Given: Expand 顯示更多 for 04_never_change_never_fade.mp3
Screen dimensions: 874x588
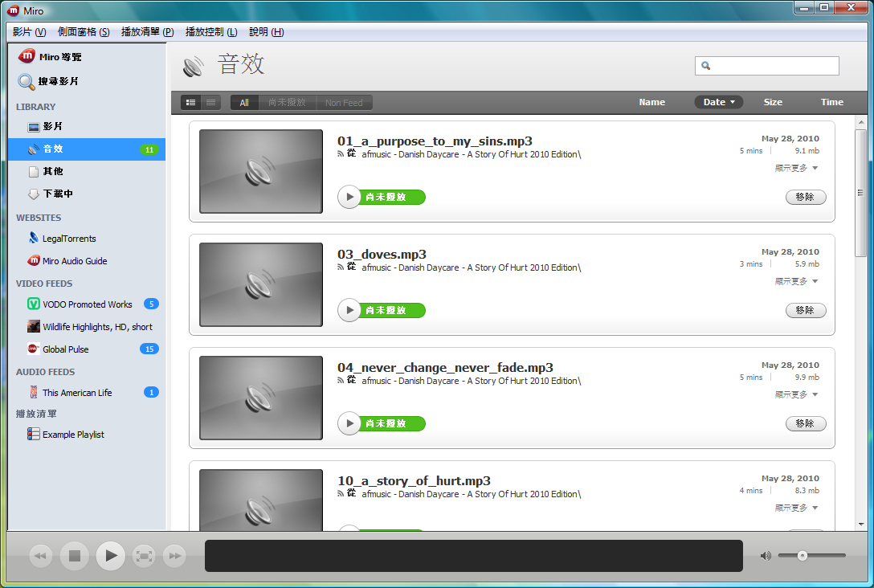Looking at the screenshot, I should (x=796, y=394).
